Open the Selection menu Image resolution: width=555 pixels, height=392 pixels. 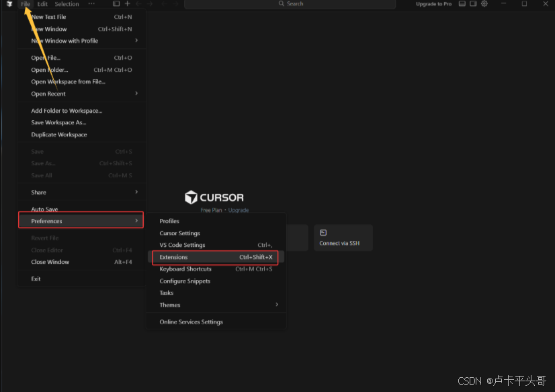pyautogui.click(x=67, y=4)
